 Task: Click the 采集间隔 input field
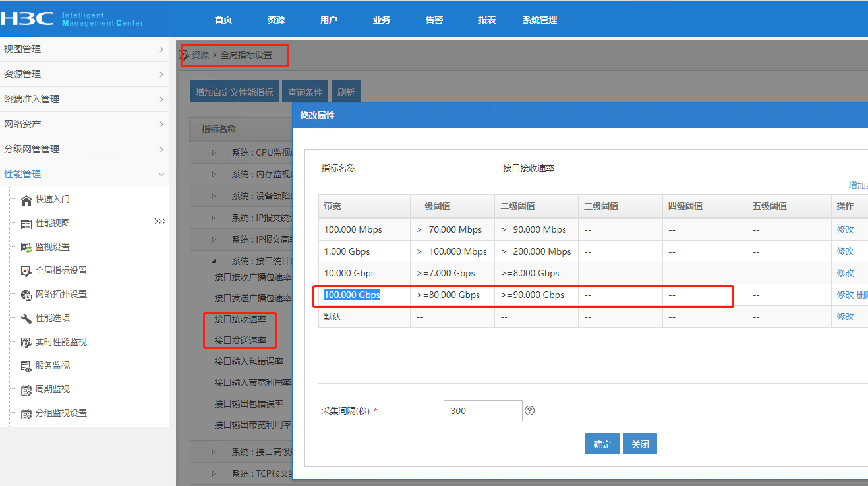[482, 411]
